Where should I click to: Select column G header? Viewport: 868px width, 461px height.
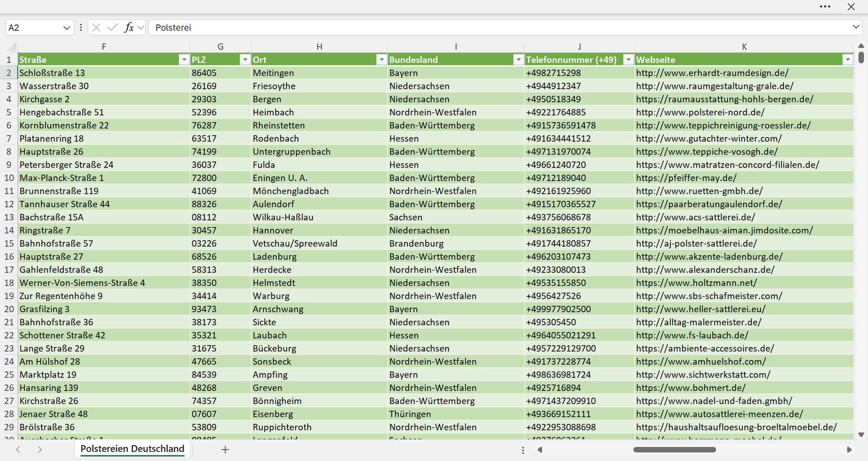click(x=220, y=47)
